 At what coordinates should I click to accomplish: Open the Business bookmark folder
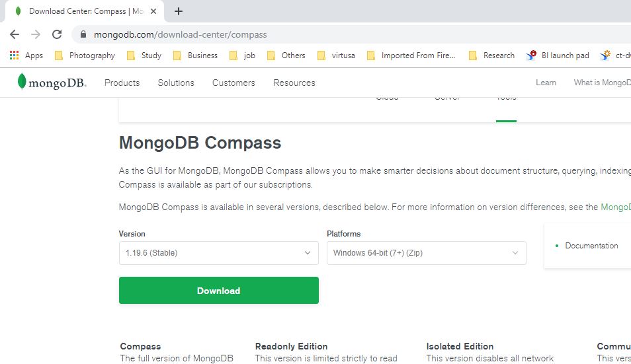coord(195,55)
